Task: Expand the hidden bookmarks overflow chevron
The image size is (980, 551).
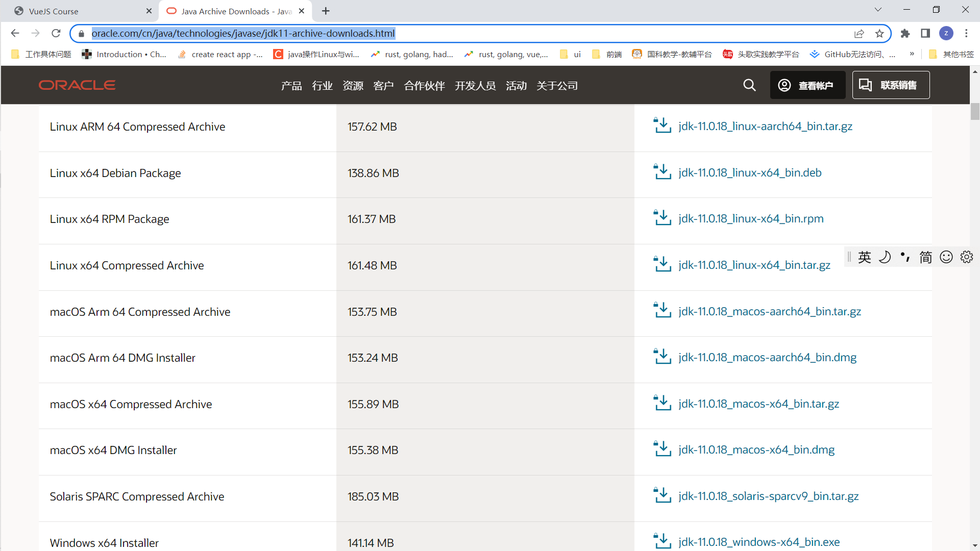Action: pyautogui.click(x=912, y=54)
